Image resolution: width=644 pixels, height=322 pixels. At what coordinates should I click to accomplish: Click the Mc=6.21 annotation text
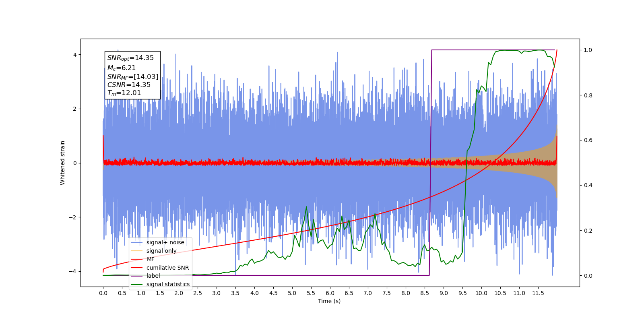121,68
